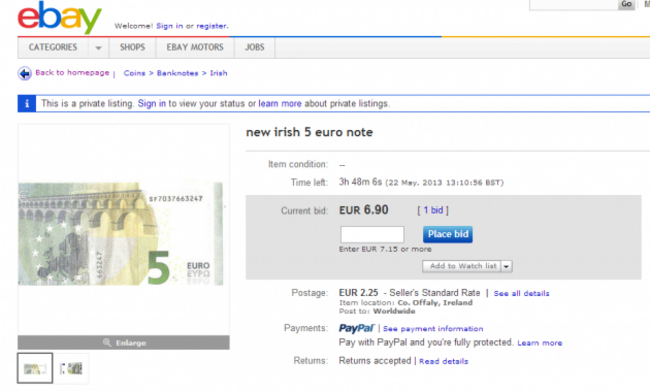Click the bid amount input field
This screenshot has height=392, width=650.
(372, 235)
